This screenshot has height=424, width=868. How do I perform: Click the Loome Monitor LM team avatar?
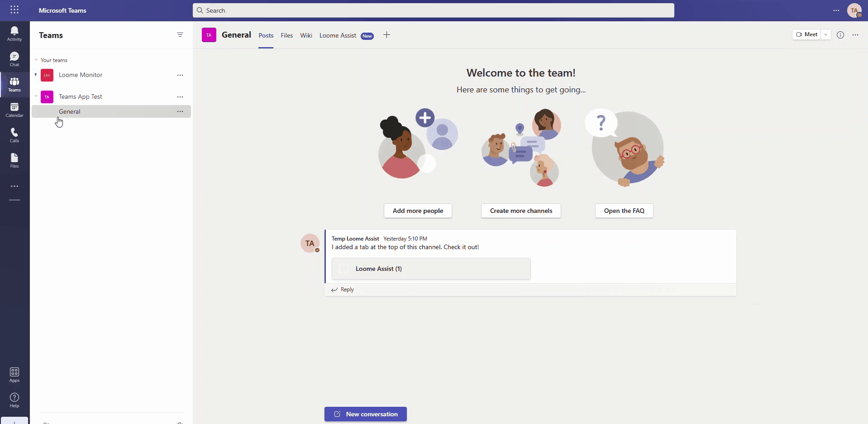pos(47,75)
